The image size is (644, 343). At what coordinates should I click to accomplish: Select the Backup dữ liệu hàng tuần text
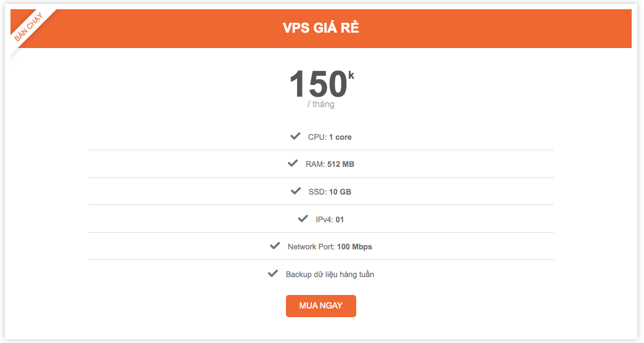coord(330,274)
